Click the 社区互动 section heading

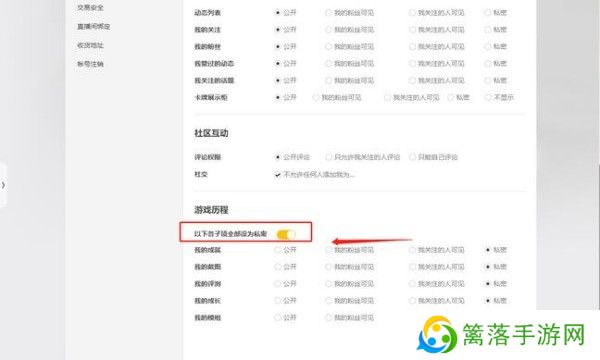(x=211, y=133)
